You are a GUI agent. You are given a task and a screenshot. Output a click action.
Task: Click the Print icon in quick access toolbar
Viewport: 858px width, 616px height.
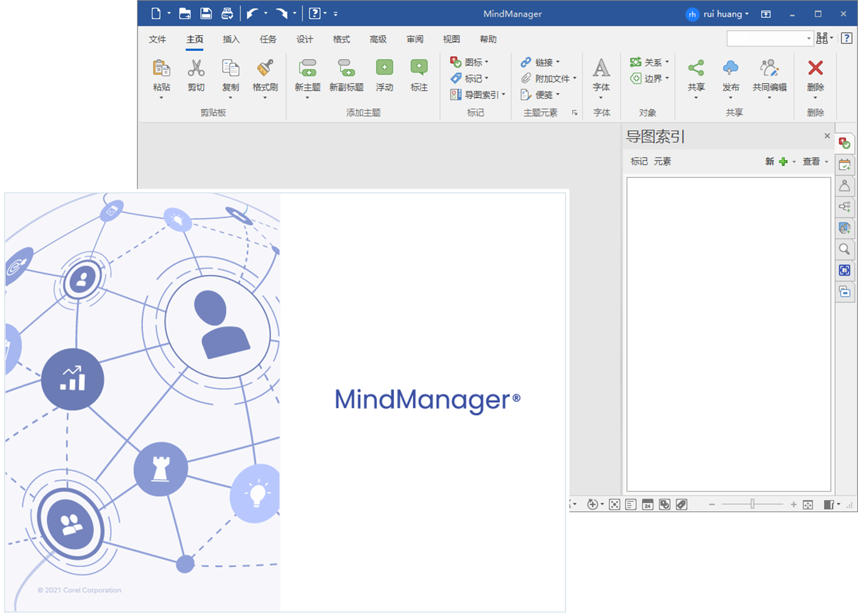(227, 14)
